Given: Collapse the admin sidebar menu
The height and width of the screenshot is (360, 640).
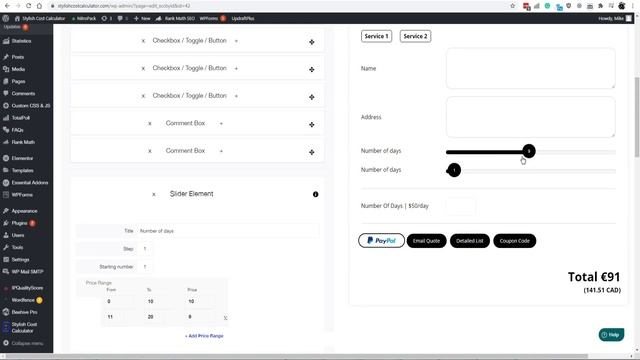Looking at the screenshot, I should tap(27, 343).
